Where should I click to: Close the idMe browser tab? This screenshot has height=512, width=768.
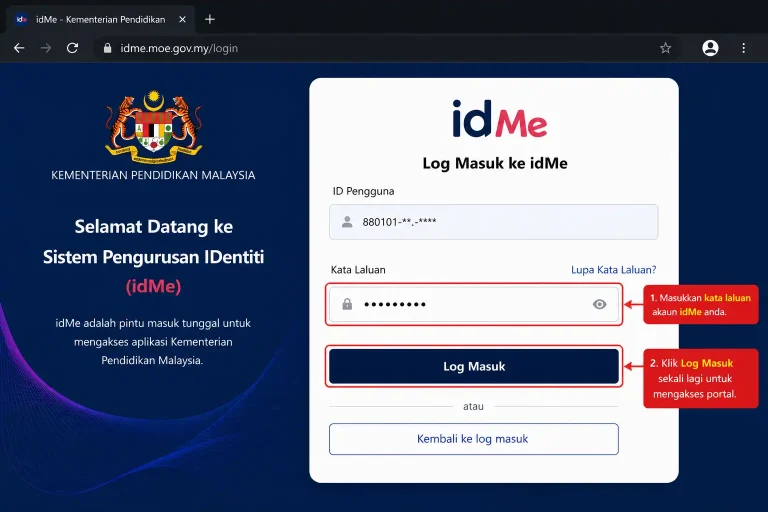click(182, 20)
